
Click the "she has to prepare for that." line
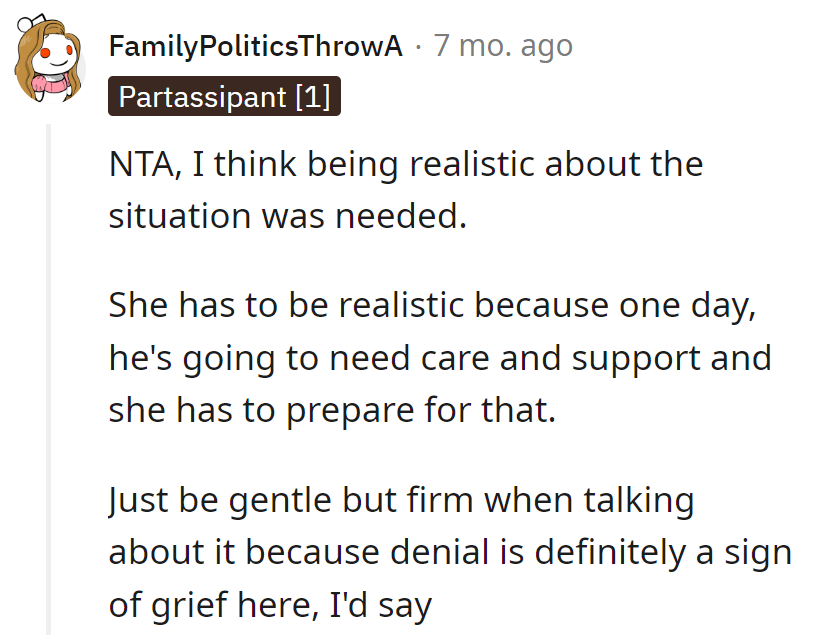click(x=332, y=410)
